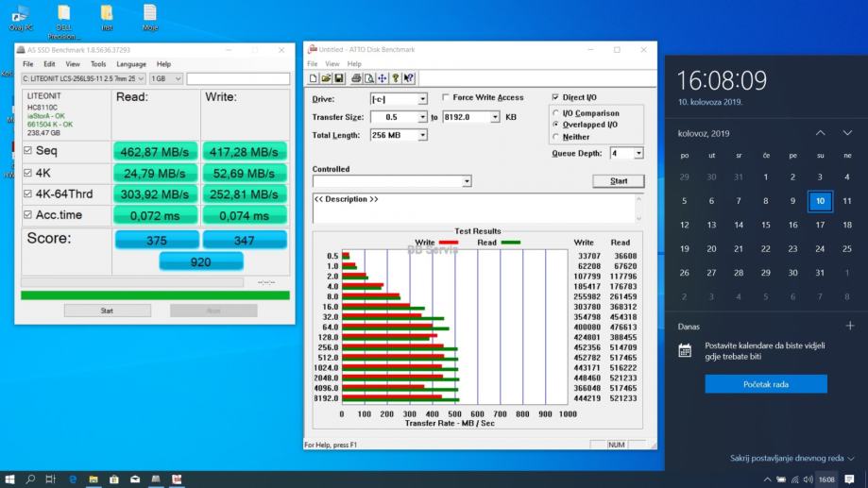The height and width of the screenshot is (488, 868).
Task: Select highlighted calendar day 10
Action: 820,201
